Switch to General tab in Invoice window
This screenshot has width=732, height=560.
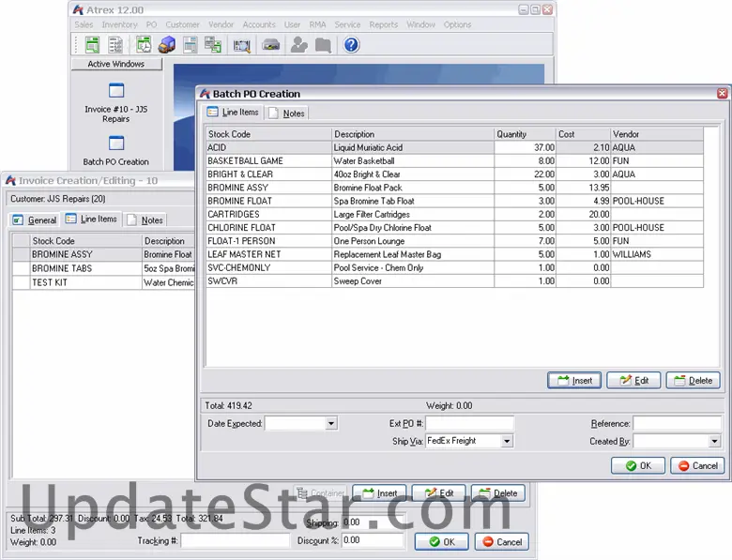click(35, 220)
